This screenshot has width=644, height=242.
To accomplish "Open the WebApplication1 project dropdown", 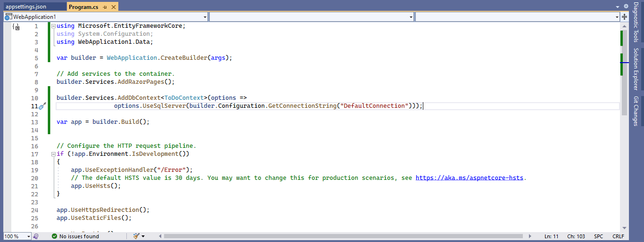I will pos(106,17).
